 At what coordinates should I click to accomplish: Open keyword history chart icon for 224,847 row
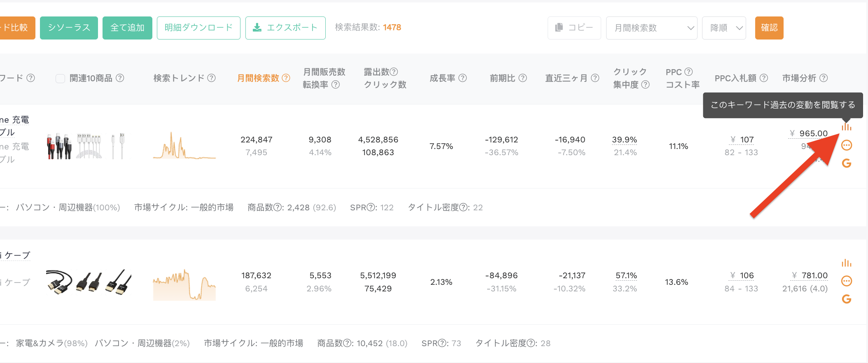846,126
